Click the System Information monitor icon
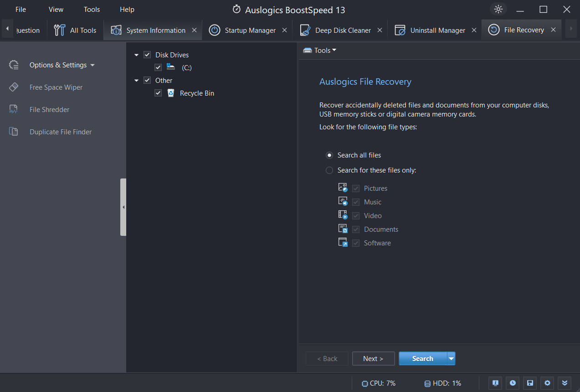The height and width of the screenshot is (392, 580). coord(116,30)
